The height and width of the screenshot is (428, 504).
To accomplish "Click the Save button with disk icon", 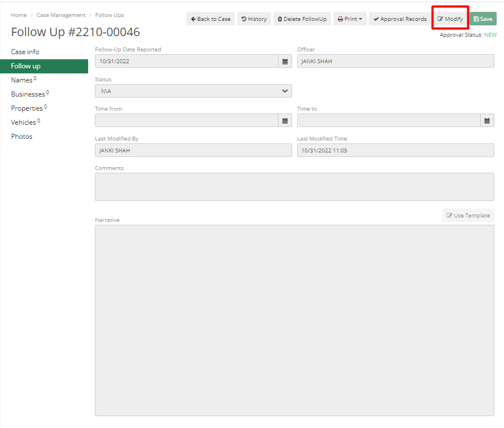I will 483,19.
